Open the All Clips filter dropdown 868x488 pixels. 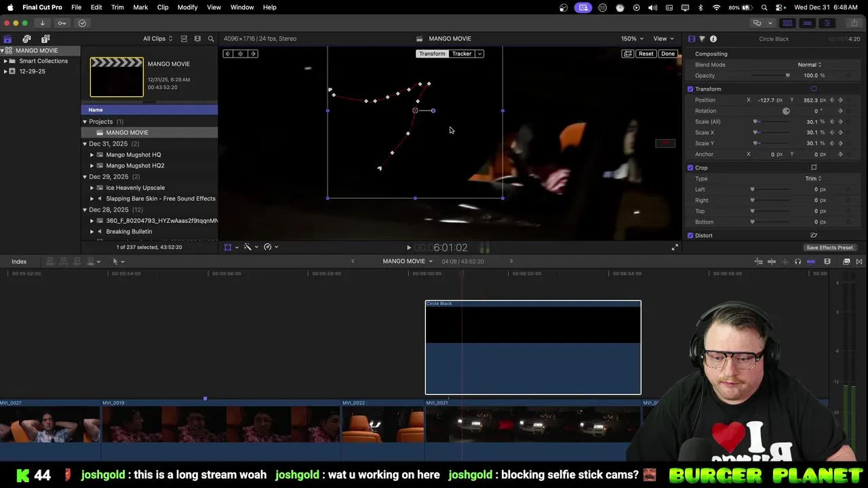click(x=157, y=39)
